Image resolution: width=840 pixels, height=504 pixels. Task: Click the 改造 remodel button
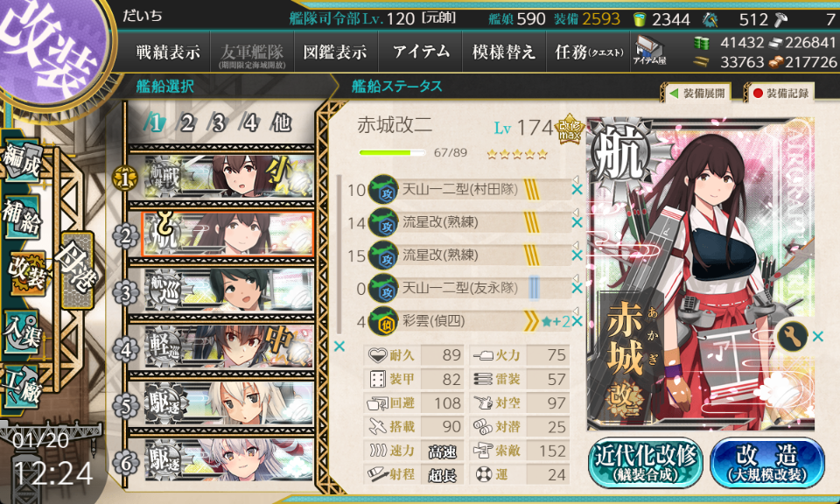click(767, 463)
